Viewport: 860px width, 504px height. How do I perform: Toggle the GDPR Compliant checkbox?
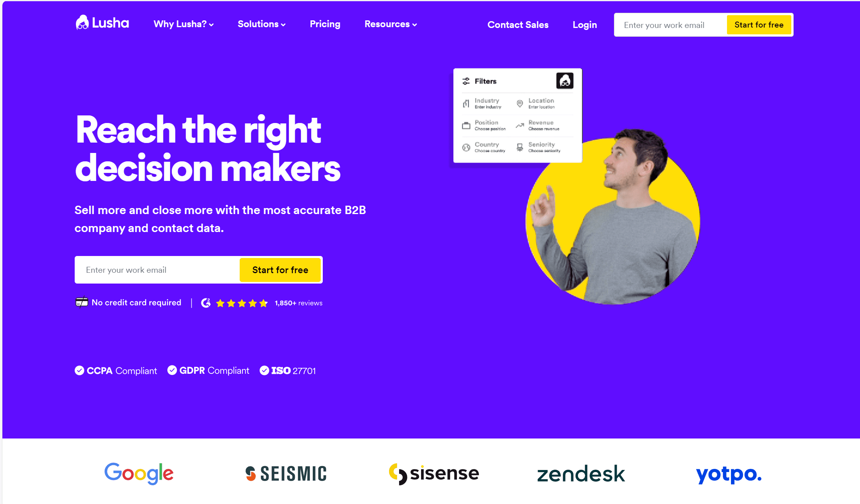173,370
